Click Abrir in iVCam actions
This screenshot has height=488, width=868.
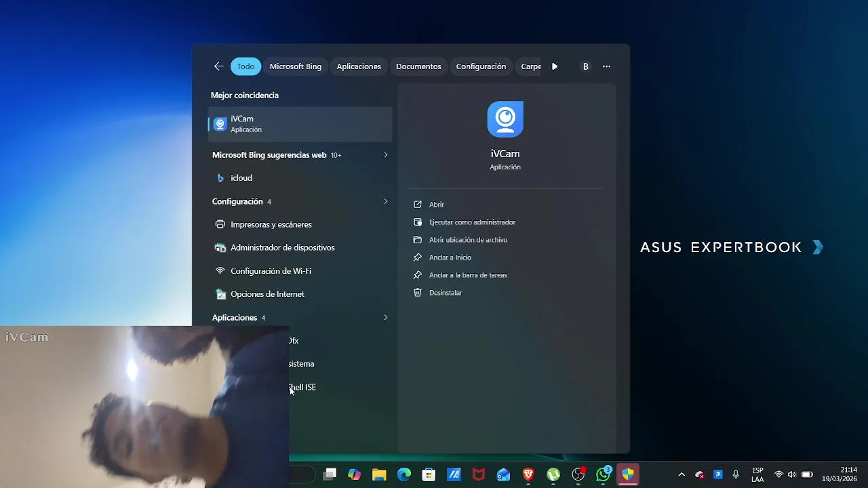click(437, 205)
